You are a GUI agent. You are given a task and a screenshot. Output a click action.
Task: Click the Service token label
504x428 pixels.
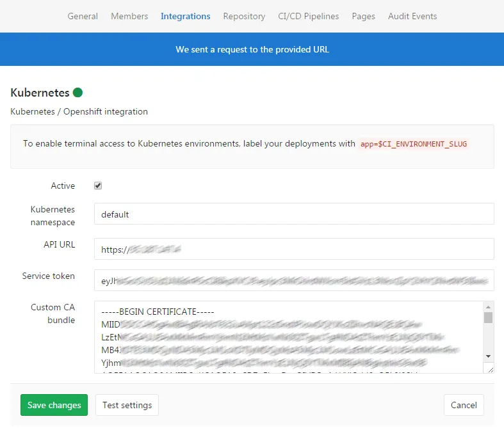pos(49,276)
